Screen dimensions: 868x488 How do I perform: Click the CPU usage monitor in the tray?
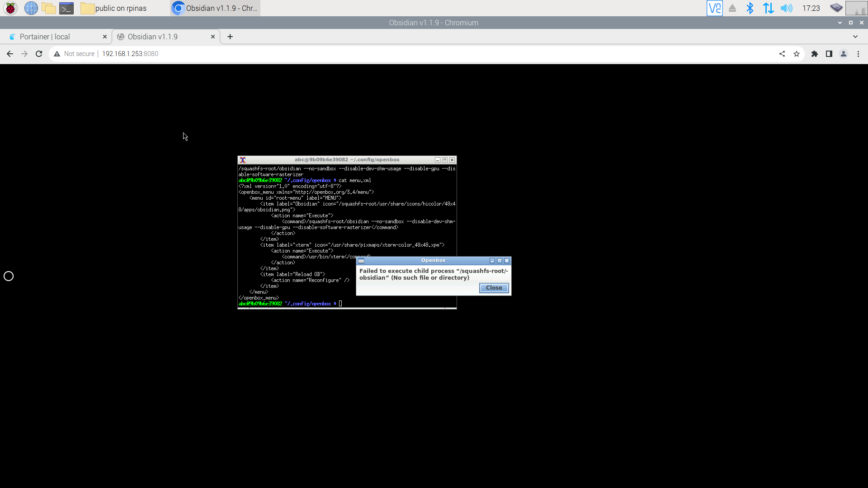click(x=856, y=8)
